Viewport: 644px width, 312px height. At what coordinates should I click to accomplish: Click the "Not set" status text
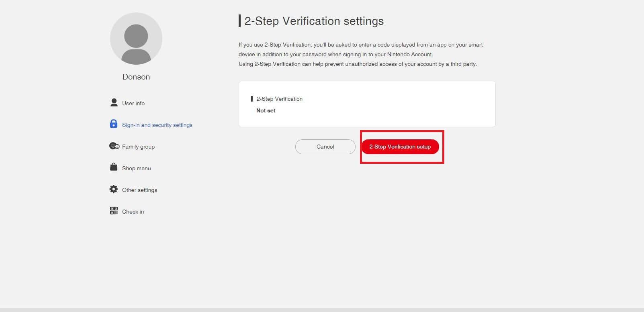click(266, 110)
